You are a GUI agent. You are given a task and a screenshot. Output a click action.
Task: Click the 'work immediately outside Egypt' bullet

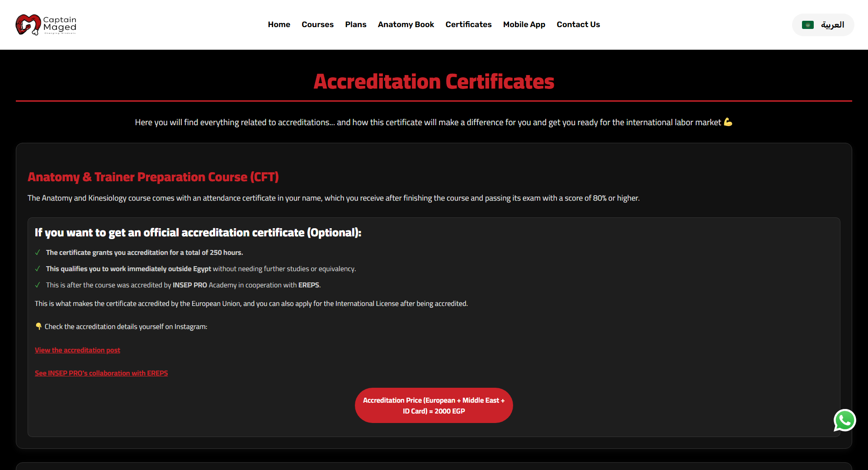201,269
